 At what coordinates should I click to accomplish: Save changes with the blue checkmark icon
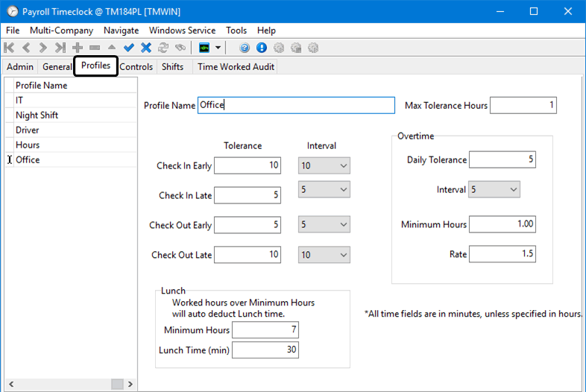tap(129, 48)
